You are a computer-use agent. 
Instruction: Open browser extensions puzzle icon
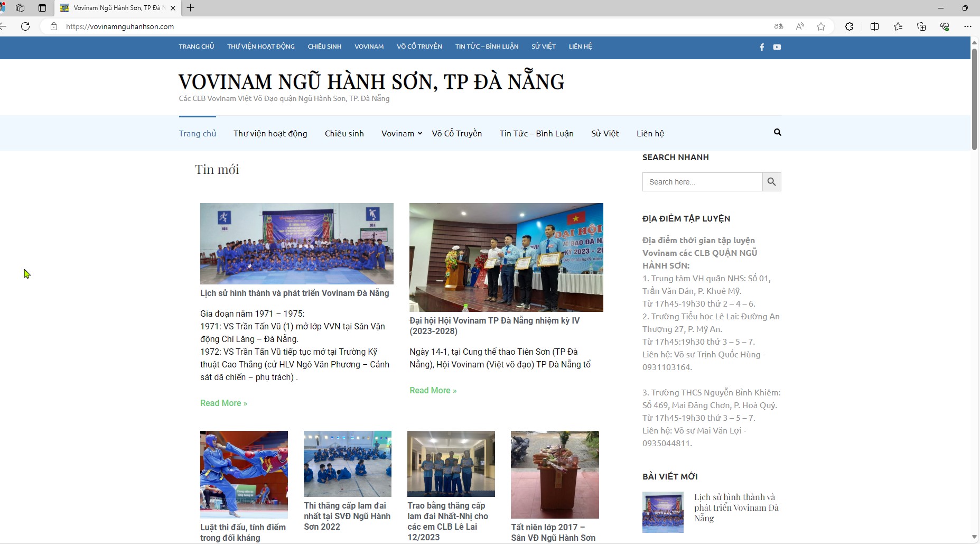coord(849,26)
